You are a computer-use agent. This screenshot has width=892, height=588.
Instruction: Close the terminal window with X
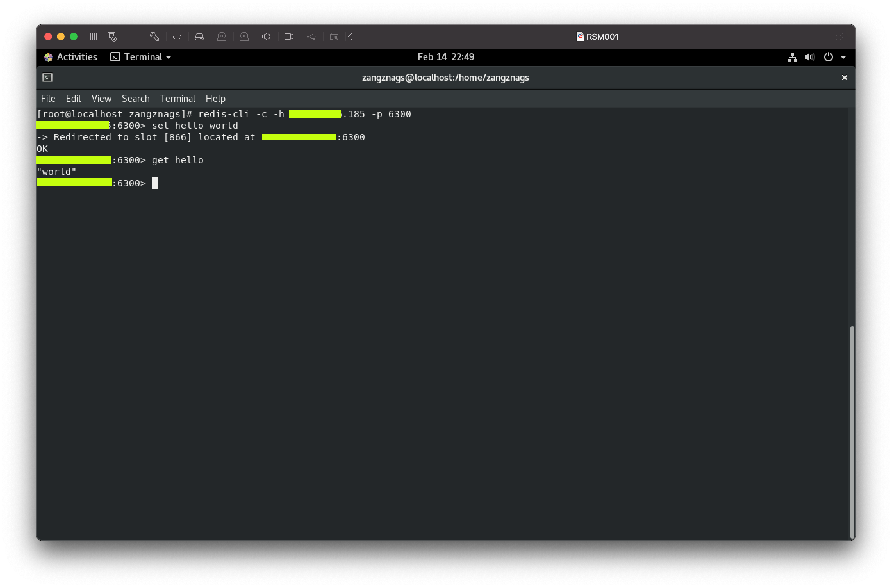tap(844, 77)
